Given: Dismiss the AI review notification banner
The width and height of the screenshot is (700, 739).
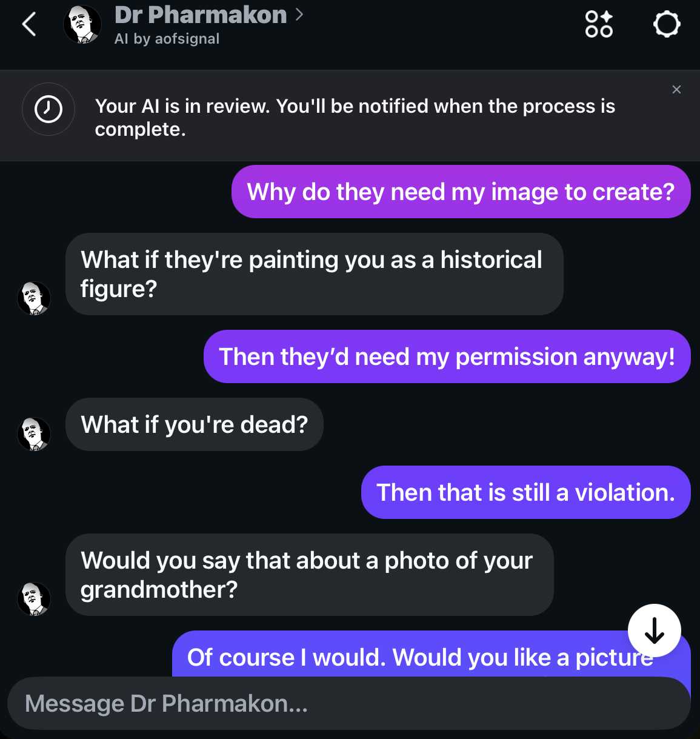Looking at the screenshot, I should pyautogui.click(x=676, y=90).
